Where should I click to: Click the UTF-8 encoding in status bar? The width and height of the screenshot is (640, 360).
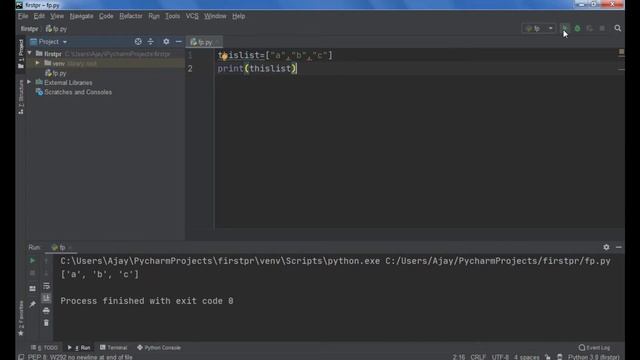(x=500, y=357)
